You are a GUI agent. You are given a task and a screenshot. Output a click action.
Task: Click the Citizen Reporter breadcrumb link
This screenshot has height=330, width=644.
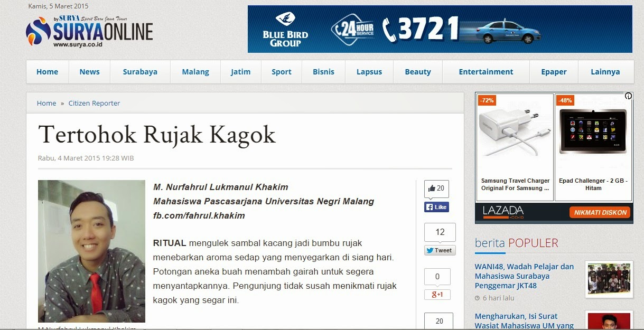tap(95, 103)
